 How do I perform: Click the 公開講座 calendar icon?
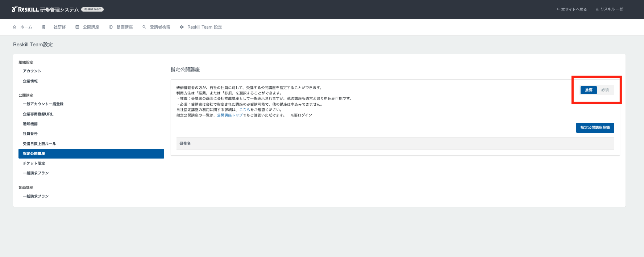pyautogui.click(x=77, y=27)
